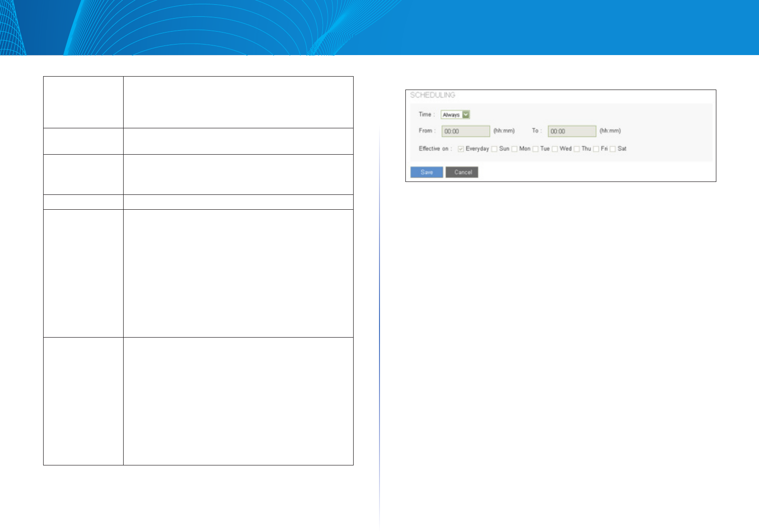Click the 'Effective on :' label

tap(436, 149)
